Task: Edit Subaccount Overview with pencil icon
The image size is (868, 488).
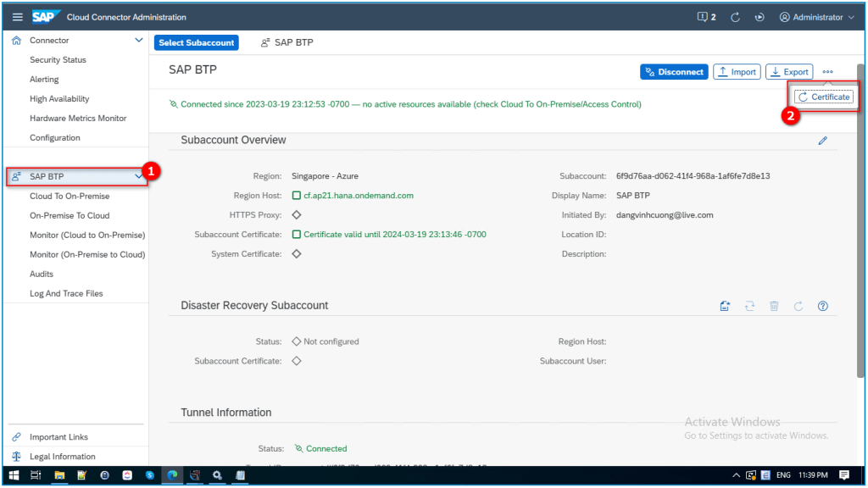Action: point(822,141)
